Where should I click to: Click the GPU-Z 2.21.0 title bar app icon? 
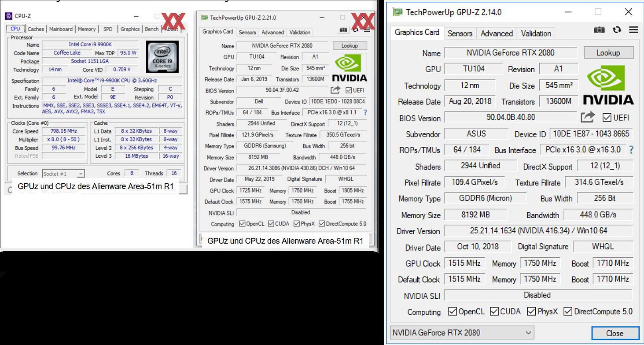point(204,18)
